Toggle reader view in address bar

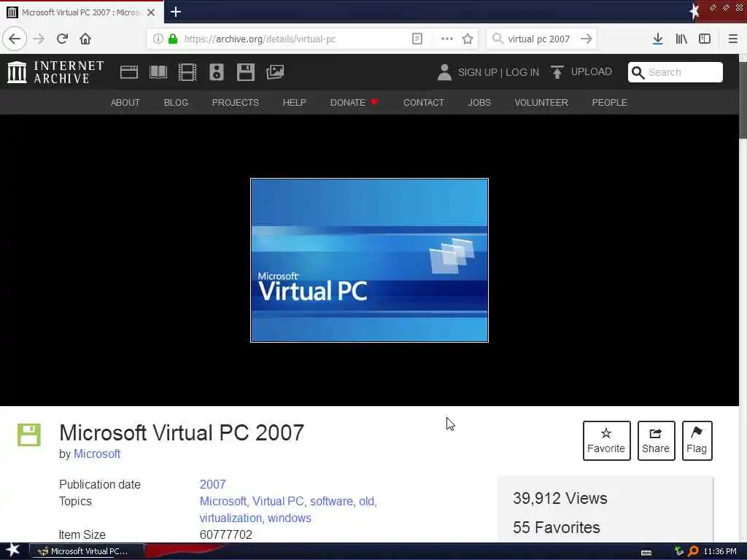click(x=417, y=39)
